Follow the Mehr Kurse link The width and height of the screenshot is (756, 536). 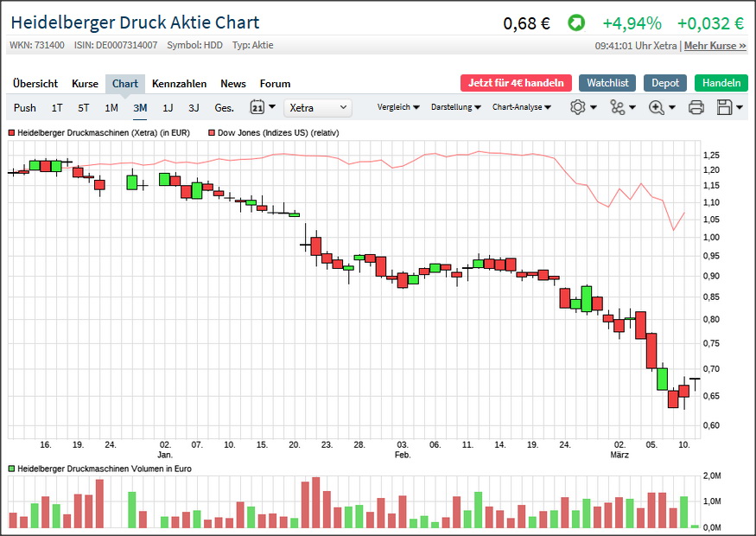(715, 46)
